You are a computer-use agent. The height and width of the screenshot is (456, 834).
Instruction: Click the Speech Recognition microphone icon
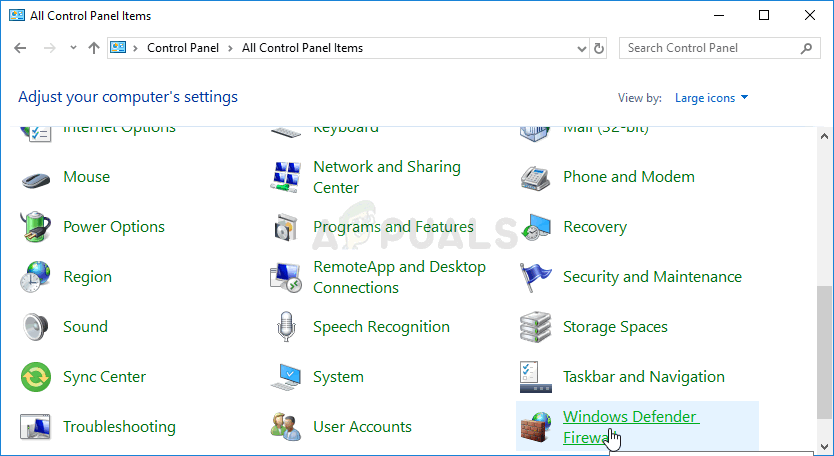pyautogui.click(x=286, y=327)
